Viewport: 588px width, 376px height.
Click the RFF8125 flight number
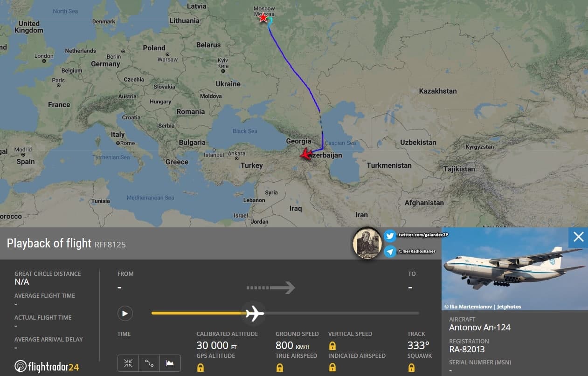click(110, 244)
